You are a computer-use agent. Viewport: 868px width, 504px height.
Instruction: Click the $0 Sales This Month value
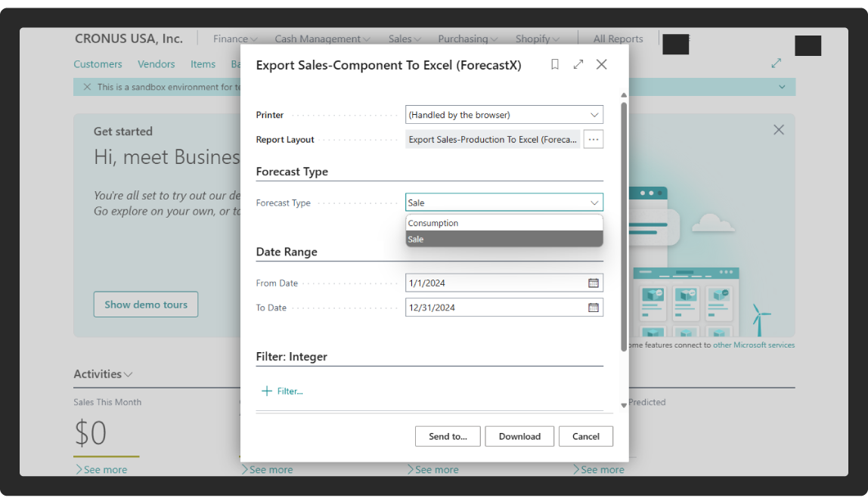[90, 433]
